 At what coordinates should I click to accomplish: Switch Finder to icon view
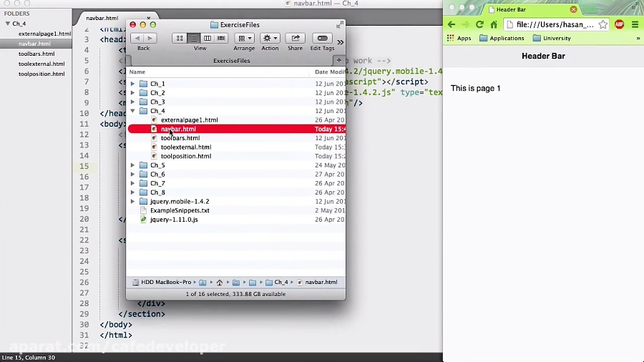coord(180,38)
